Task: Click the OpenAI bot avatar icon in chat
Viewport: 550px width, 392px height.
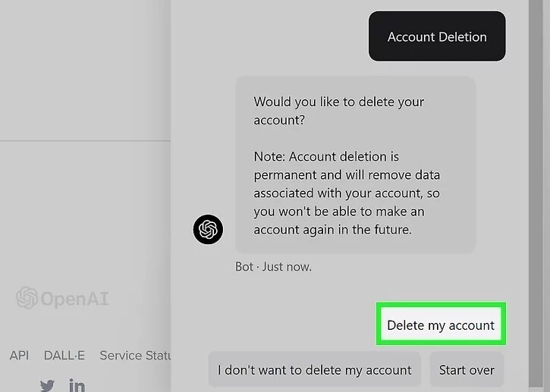Action: pyautogui.click(x=208, y=229)
